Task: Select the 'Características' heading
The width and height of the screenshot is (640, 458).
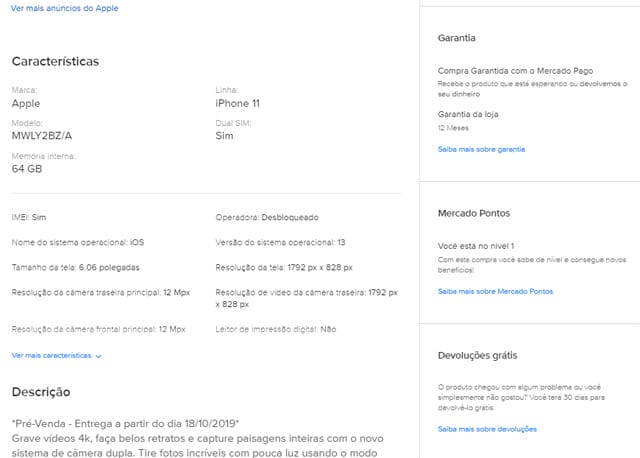Action: [x=56, y=62]
